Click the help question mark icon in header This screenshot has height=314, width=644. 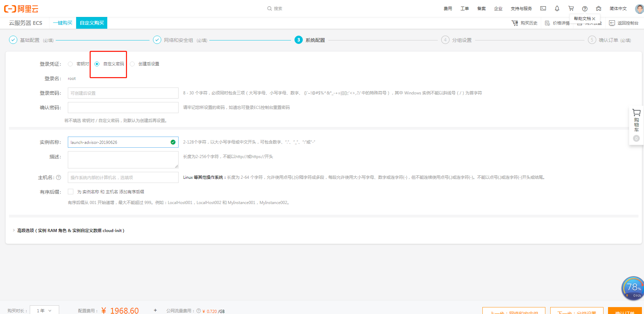584,9
